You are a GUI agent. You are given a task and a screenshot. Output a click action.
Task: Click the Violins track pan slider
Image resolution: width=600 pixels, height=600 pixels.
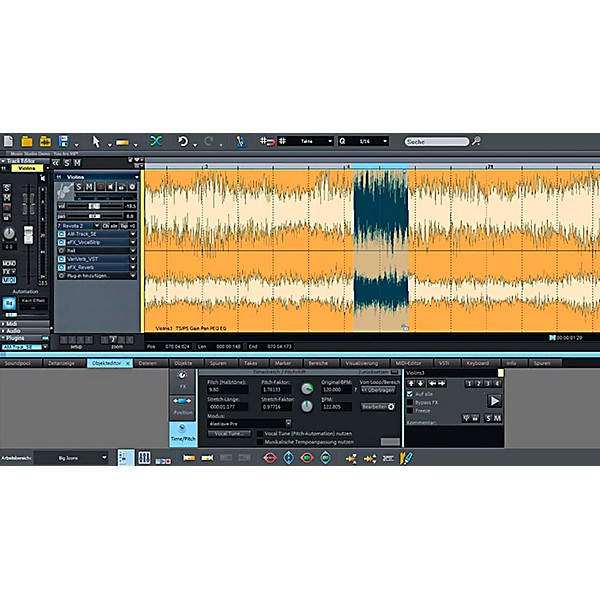[x=96, y=216]
